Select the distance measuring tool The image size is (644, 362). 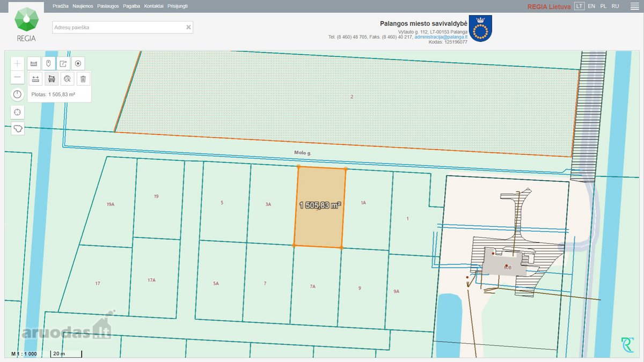click(x=35, y=79)
